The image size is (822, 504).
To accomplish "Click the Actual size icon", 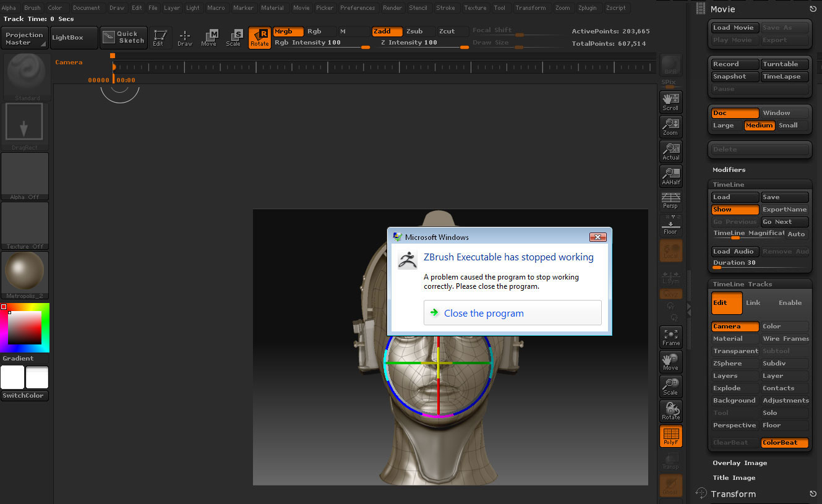I will (671, 151).
